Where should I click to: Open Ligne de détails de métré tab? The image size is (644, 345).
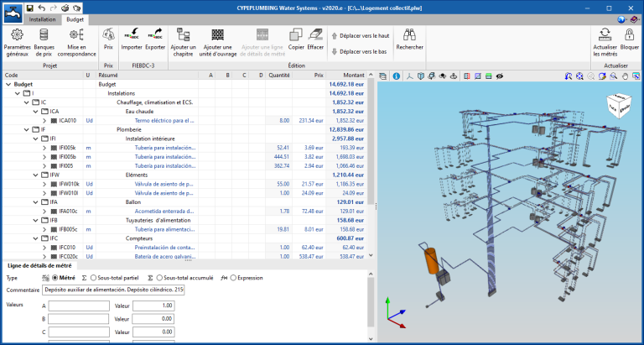point(39,265)
